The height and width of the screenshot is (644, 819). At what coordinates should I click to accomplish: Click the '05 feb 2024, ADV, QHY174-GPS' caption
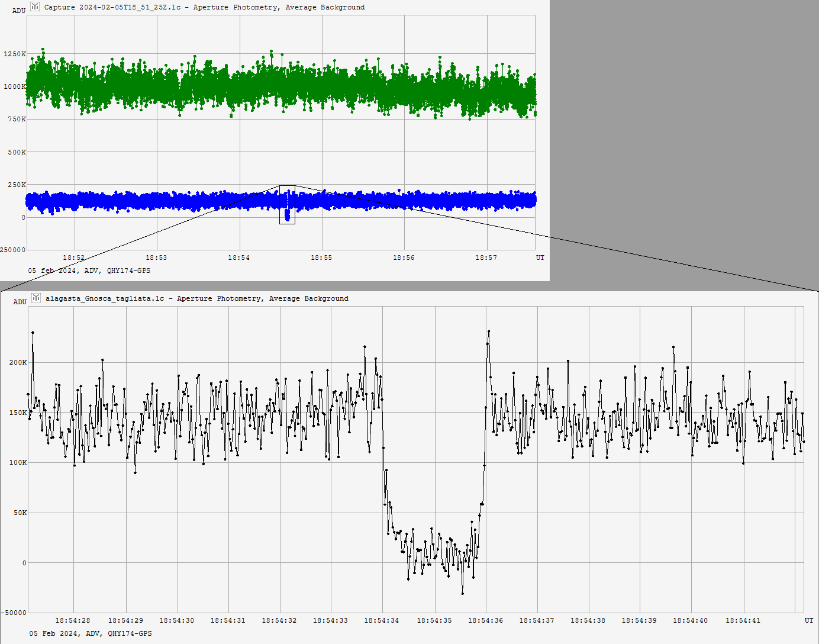pos(89,271)
